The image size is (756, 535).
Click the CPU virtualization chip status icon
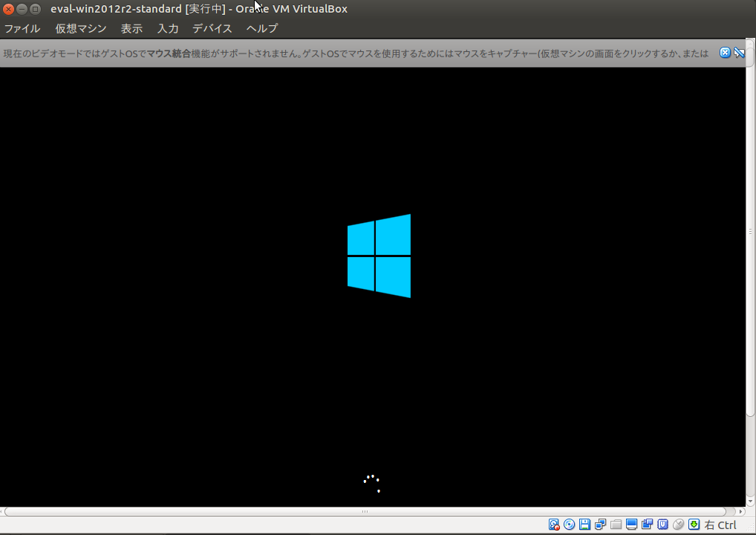(x=662, y=525)
